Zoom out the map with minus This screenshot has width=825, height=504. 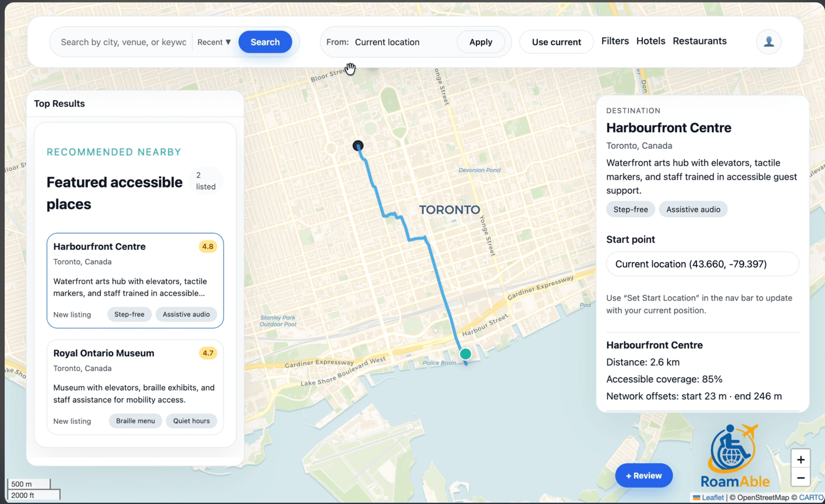pyautogui.click(x=801, y=477)
